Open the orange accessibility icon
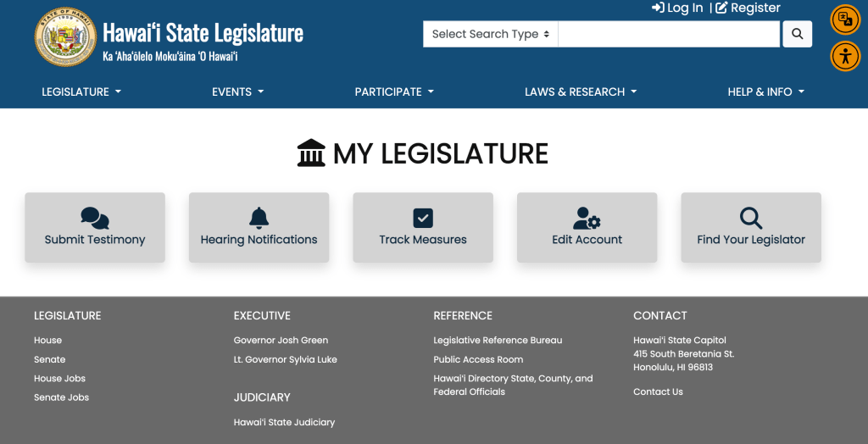This screenshot has height=444, width=868. coord(845,57)
